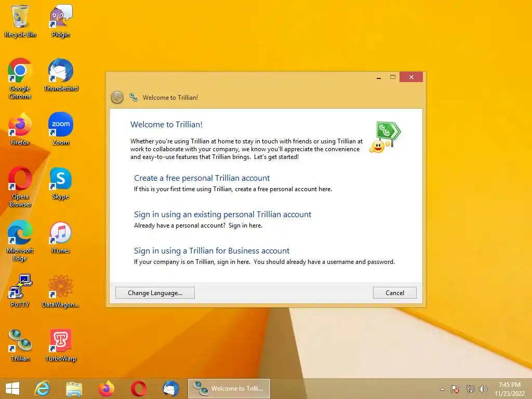The height and width of the screenshot is (399, 532).
Task: Click the Firefox taskbar icon
Action: pos(106,389)
